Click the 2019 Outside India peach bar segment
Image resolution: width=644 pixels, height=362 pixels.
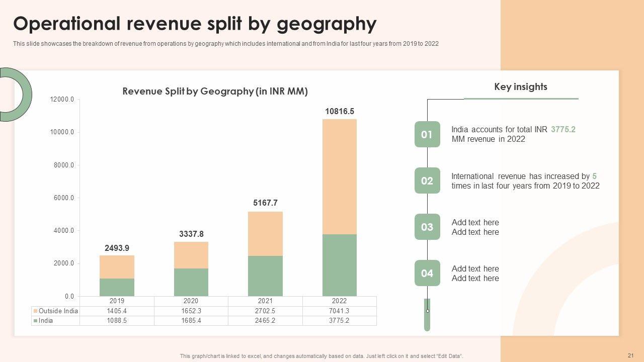(x=117, y=267)
